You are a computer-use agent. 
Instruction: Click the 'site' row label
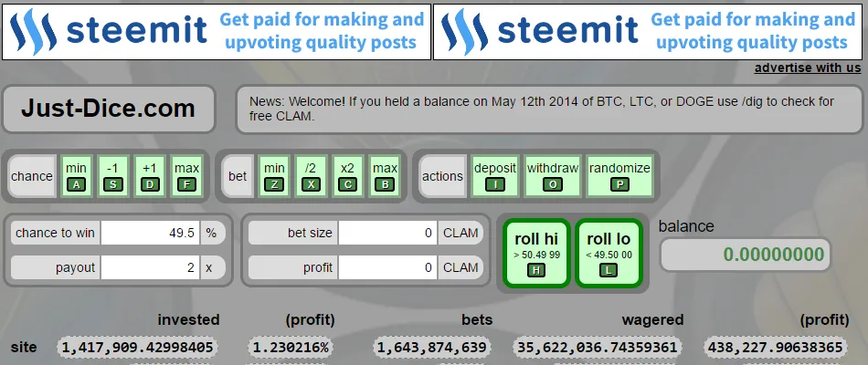click(x=24, y=348)
